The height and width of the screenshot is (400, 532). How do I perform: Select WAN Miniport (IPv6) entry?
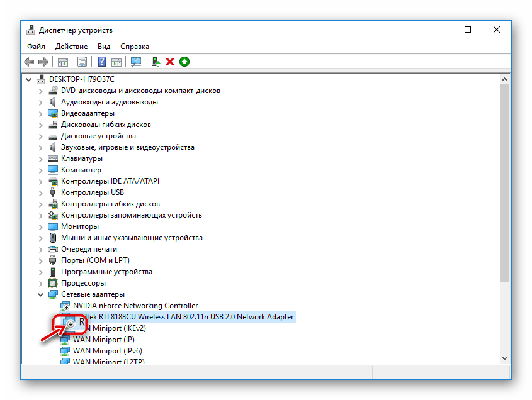pos(108,351)
